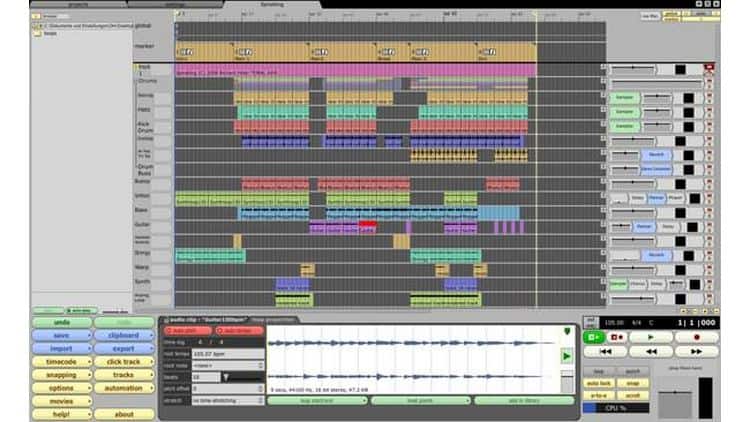Open the save menu
The image size is (750, 422).
[x=62, y=335]
